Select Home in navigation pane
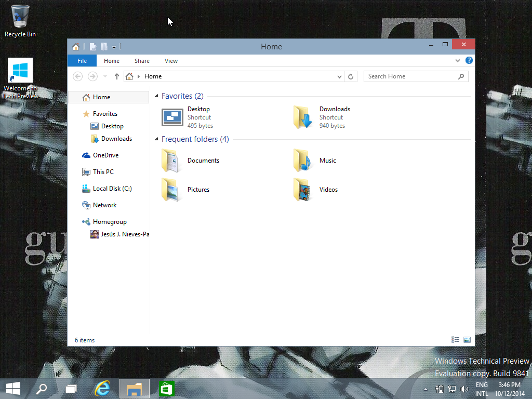 click(109, 97)
